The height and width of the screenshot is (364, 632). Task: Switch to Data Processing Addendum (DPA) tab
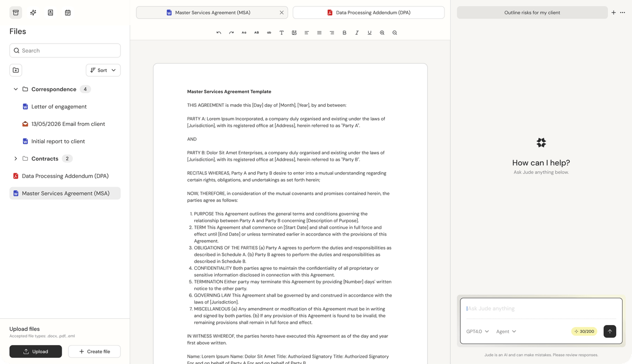[369, 13]
